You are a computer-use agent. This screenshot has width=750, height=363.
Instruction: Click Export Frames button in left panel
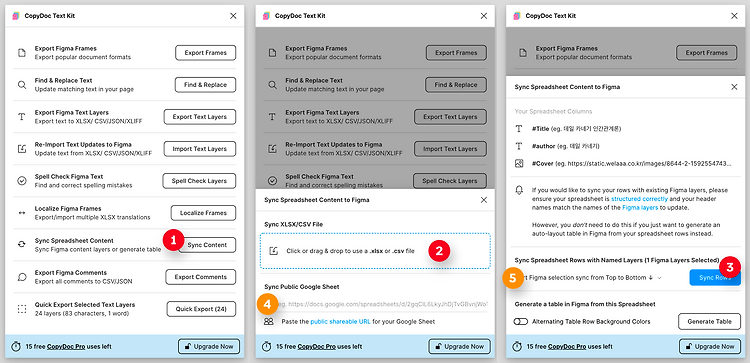click(206, 53)
